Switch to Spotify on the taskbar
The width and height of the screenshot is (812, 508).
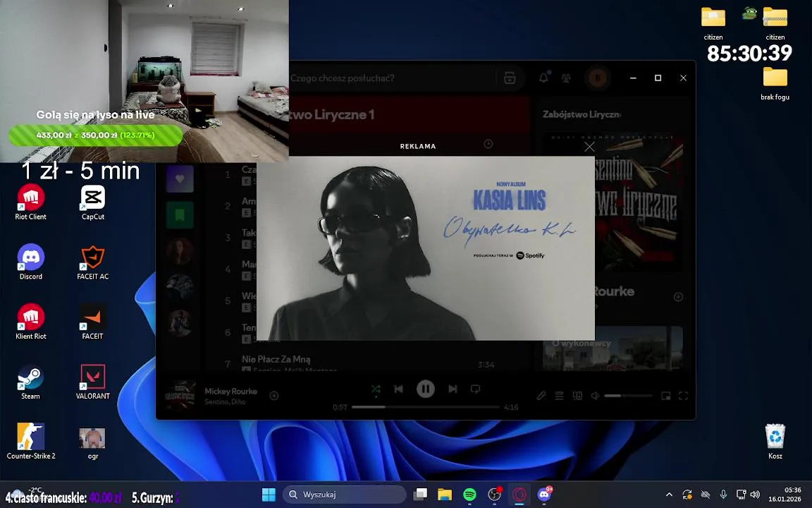(469, 495)
